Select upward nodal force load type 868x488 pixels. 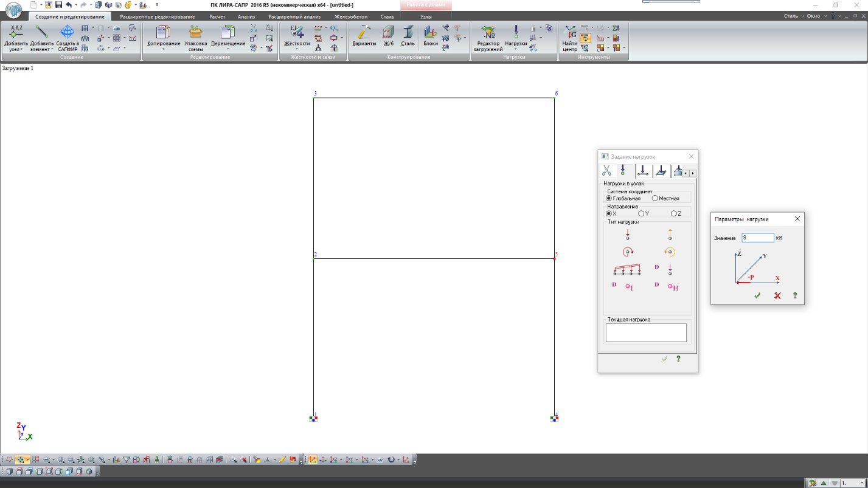point(670,235)
